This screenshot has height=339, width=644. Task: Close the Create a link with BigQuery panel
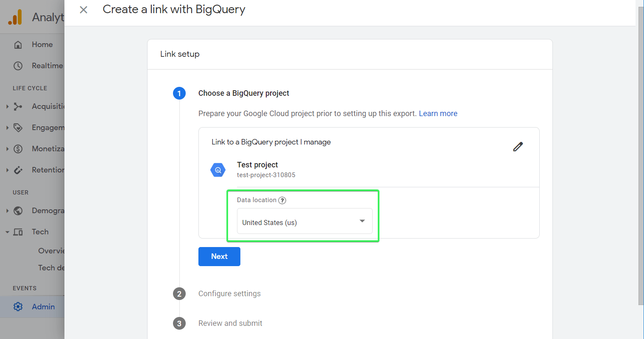pyautogui.click(x=84, y=10)
